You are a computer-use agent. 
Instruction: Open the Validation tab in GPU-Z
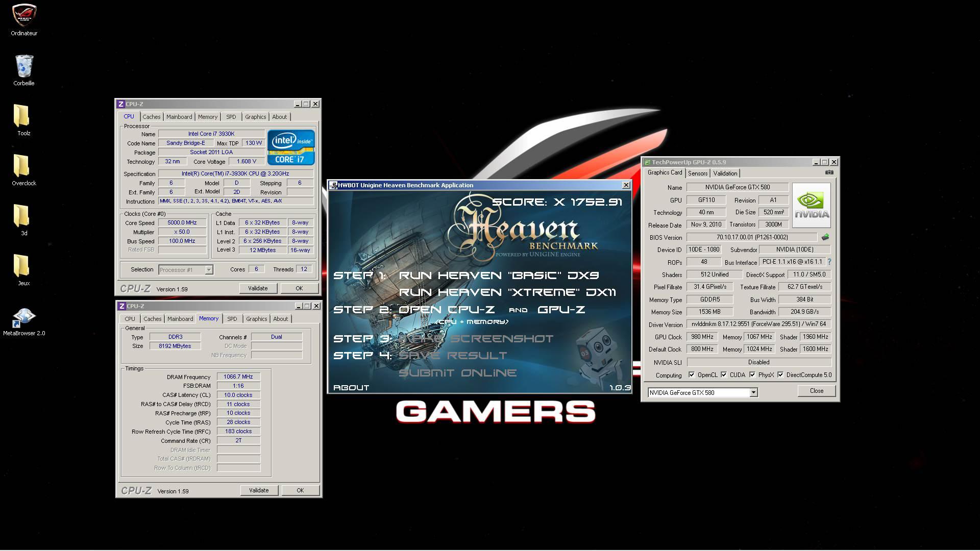pyautogui.click(x=725, y=173)
